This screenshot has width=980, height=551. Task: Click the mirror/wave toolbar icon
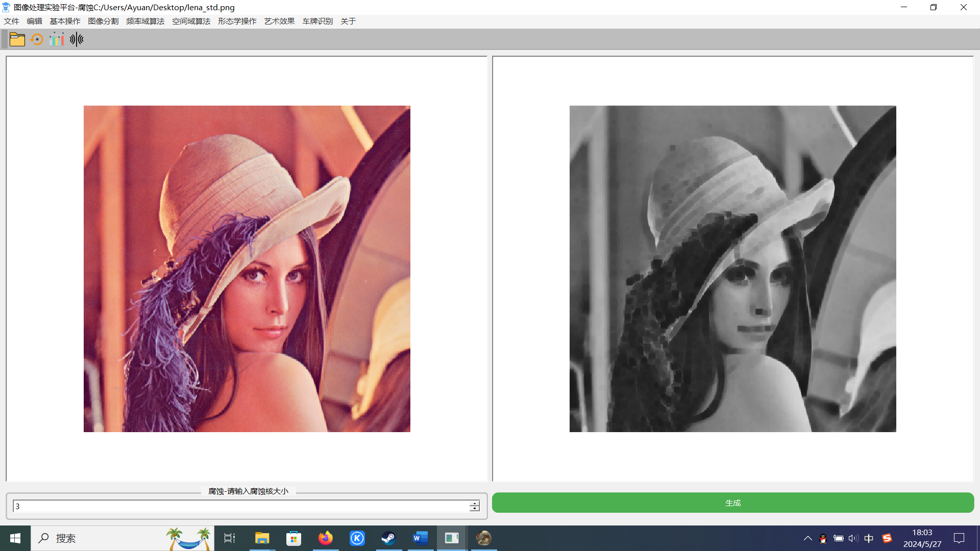tap(77, 39)
